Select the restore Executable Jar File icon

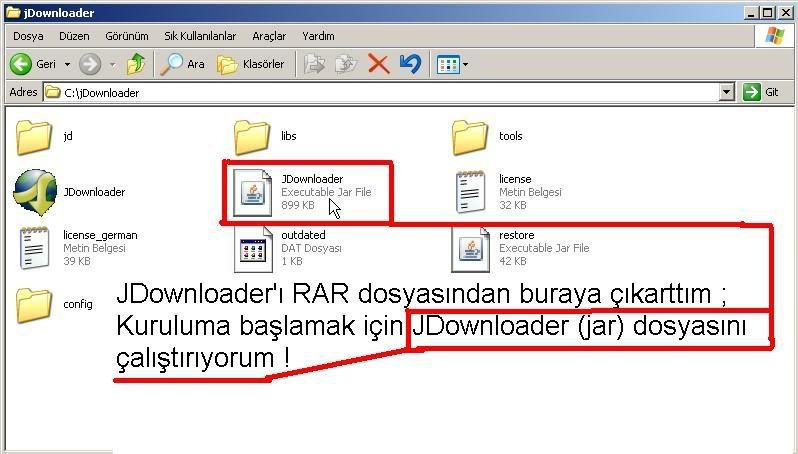pos(470,249)
